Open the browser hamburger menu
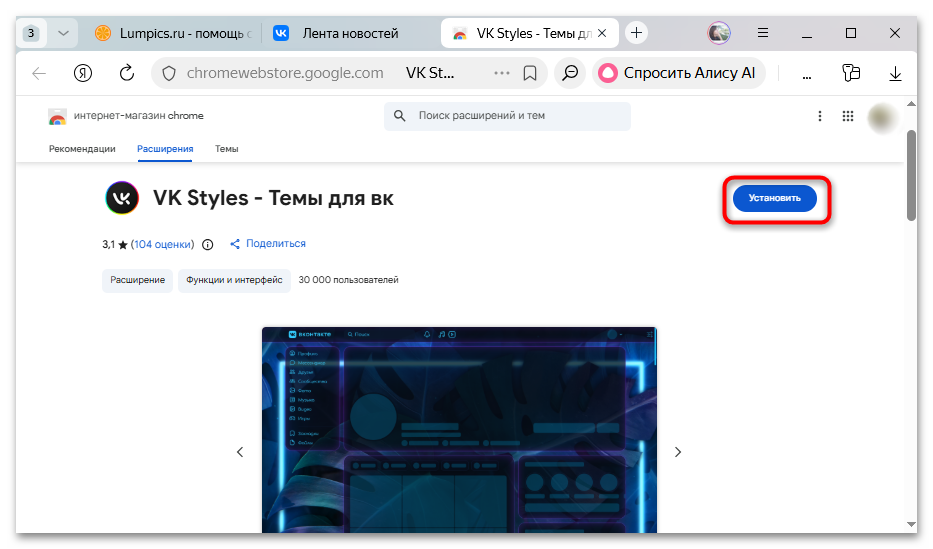Viewport: 933px width, 549px height. pos(763,33)
